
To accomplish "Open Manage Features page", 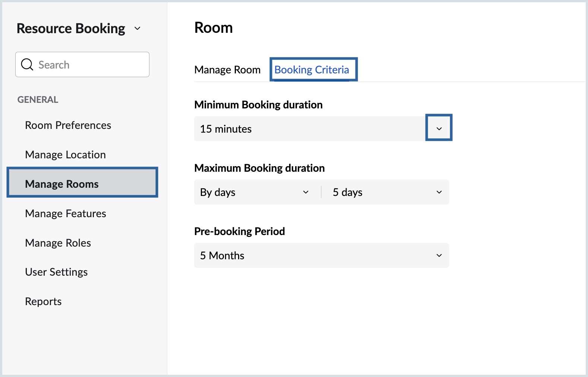I will tap(66, 213).
